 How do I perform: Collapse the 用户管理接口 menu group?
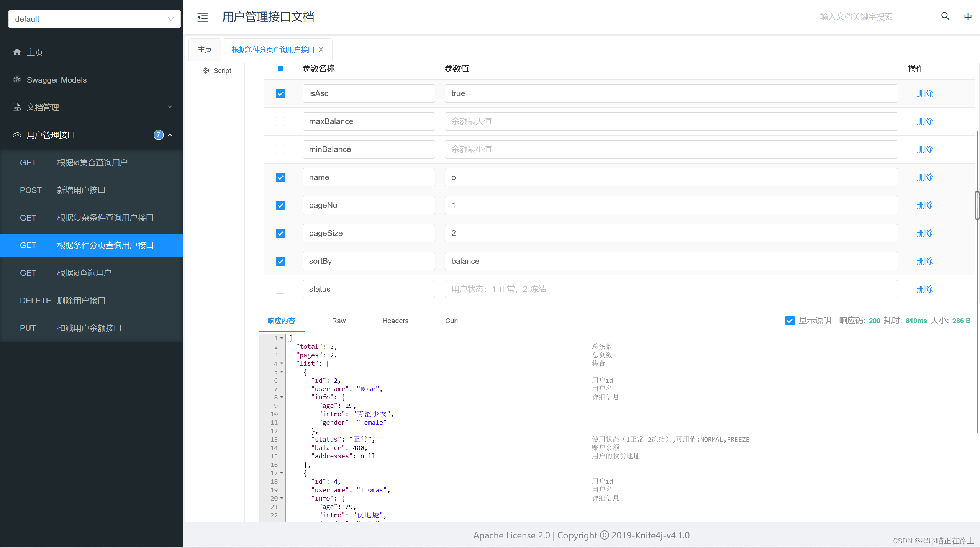pyautogui.click(x=170, y=135)
